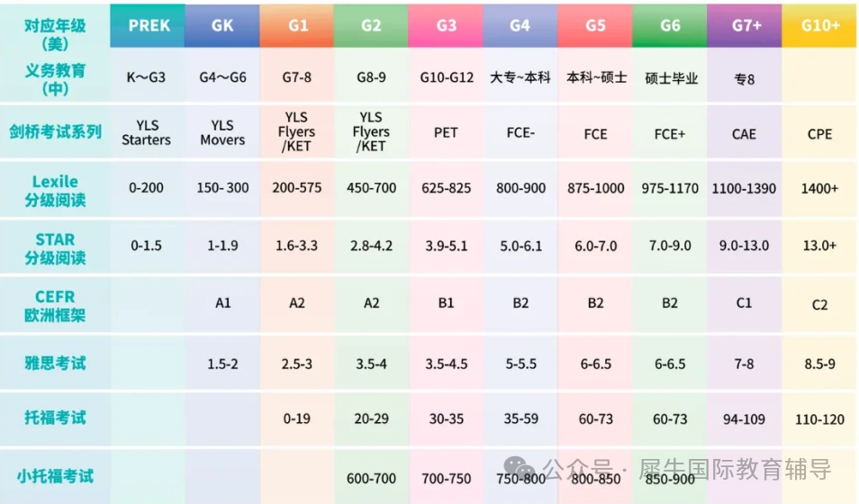The image size is (859, 504).
Task: Select the GK column header
Action: pyautogui.click(x=222, y=25)
